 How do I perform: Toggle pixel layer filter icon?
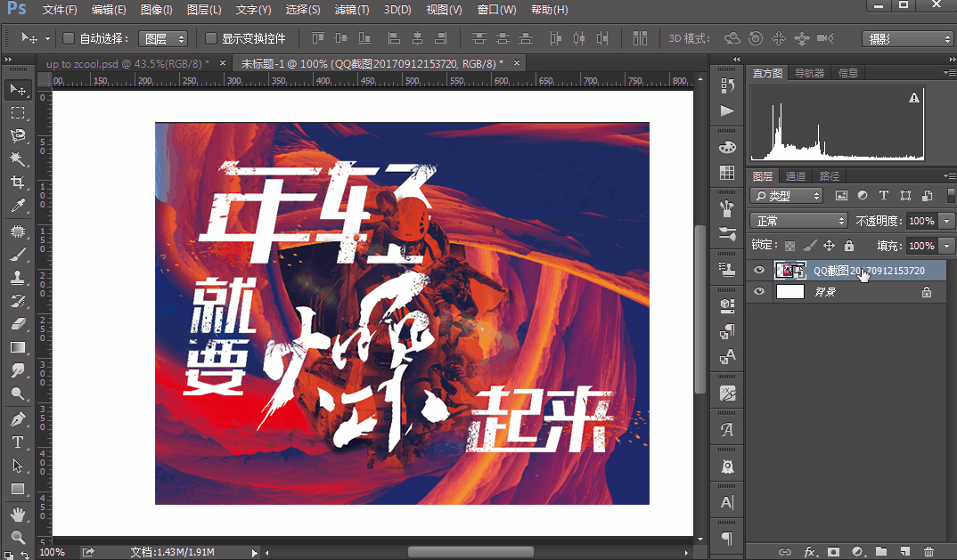(841, 195)
